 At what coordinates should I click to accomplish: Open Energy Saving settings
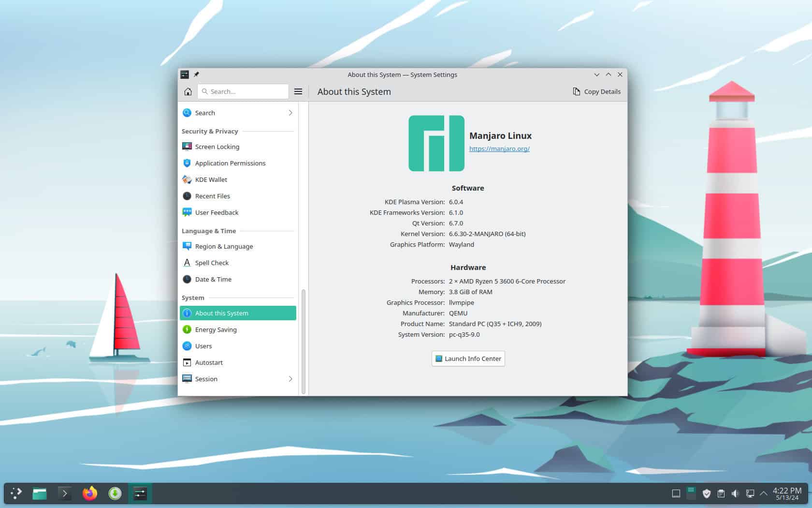[216, 329]
